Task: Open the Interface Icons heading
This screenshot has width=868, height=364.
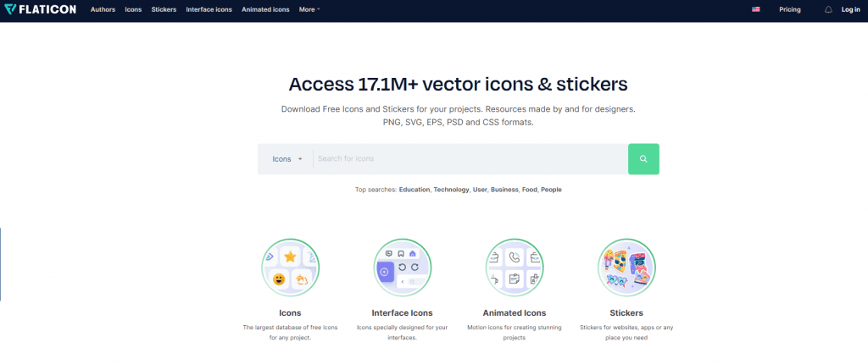Action: point(403,313)
